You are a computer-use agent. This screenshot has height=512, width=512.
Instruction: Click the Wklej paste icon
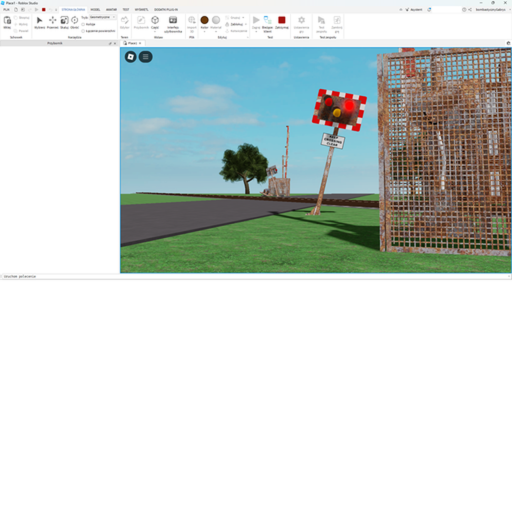point(7,22)
